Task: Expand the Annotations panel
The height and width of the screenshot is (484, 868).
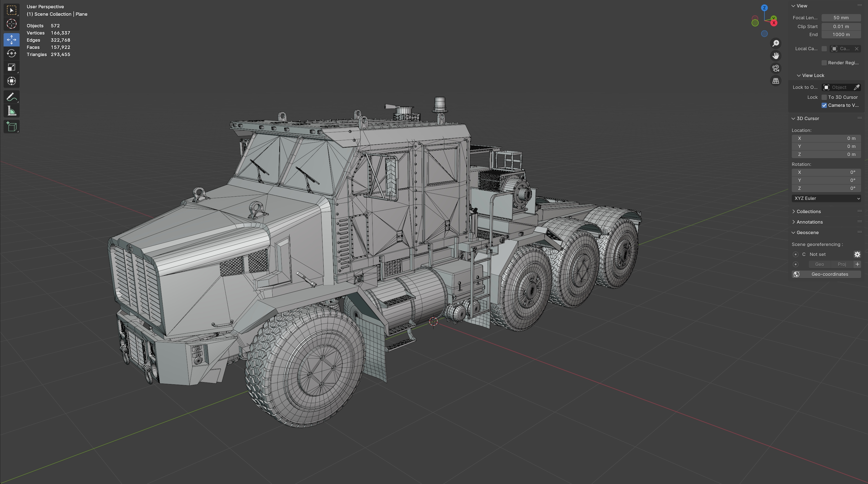Action: [809, 222]
